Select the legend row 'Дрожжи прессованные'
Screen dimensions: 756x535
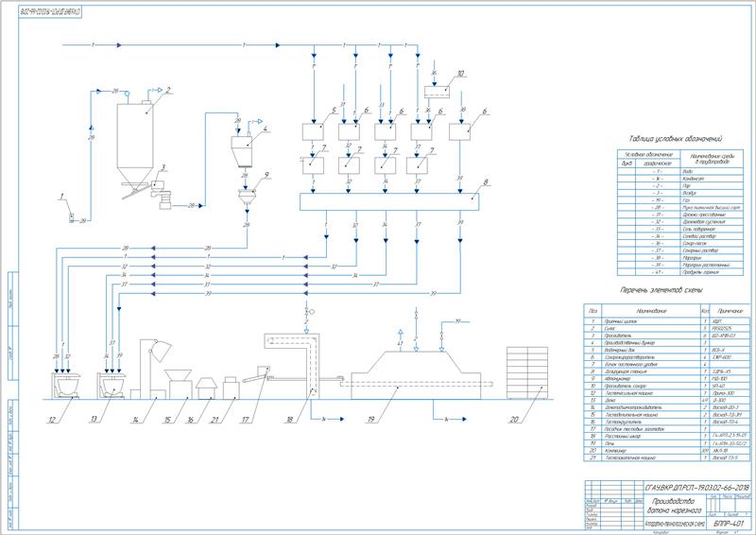coord(680,215)
